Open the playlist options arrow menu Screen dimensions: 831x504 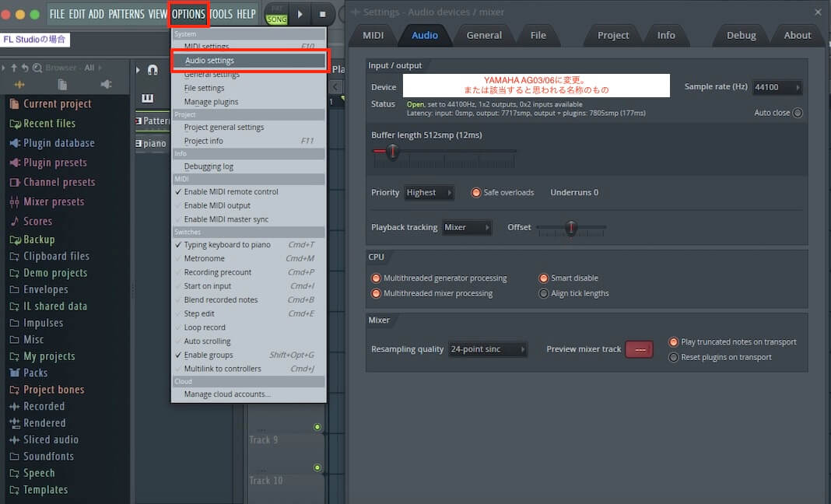pyautogui.click(x=138, y=69)
